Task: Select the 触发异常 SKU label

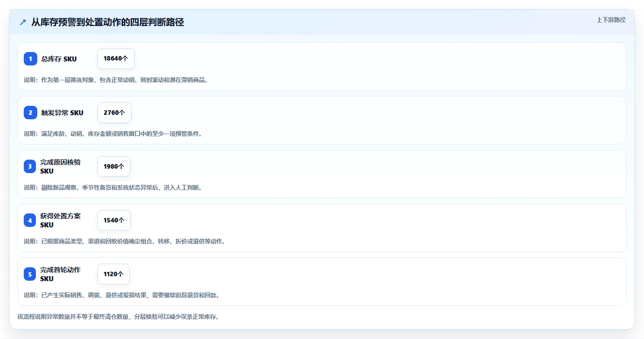Action: click(62, 113)
